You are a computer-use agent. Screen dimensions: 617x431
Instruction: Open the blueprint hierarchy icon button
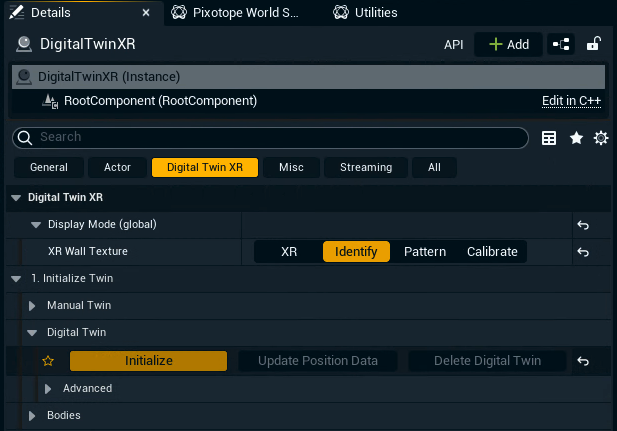(x=561, y=44)
